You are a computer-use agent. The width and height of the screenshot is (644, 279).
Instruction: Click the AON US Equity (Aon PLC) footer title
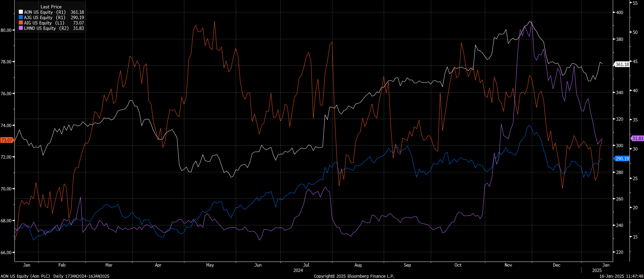(25, 276)
